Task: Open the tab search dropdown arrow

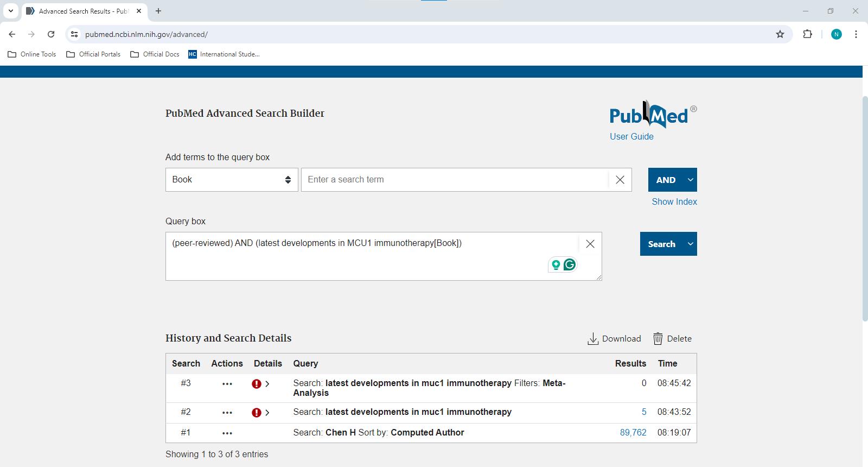Action: [x=11, y=11]
